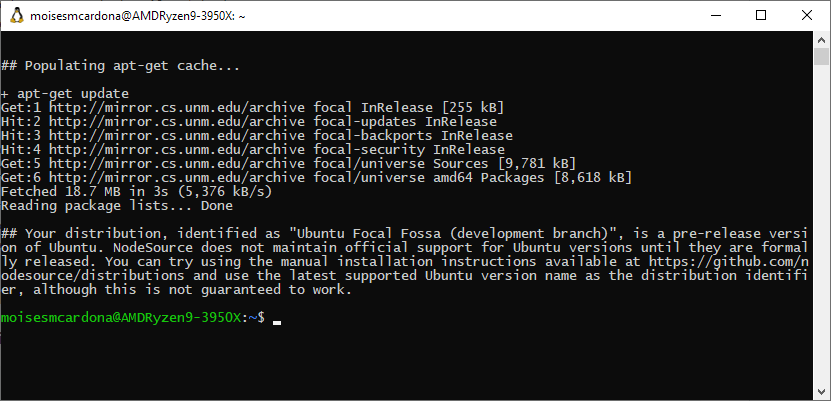Screen dimensions: 831x401
Task: Click the window title text moisesmcardona@AMDRyzen9-3950X
Action: [140, 16]
